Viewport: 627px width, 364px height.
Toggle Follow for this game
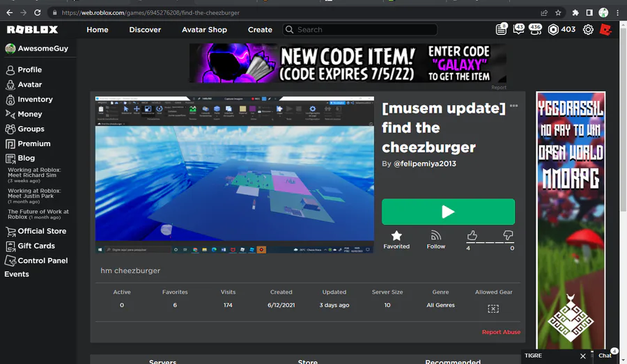point(436,239)
